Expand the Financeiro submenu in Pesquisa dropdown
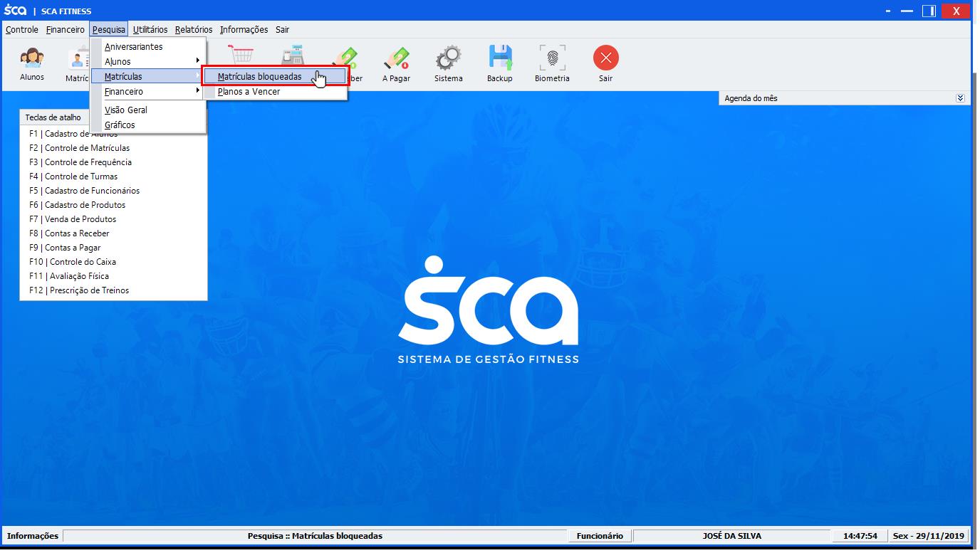Screen dimensions: 980x553 coord(148,92)
